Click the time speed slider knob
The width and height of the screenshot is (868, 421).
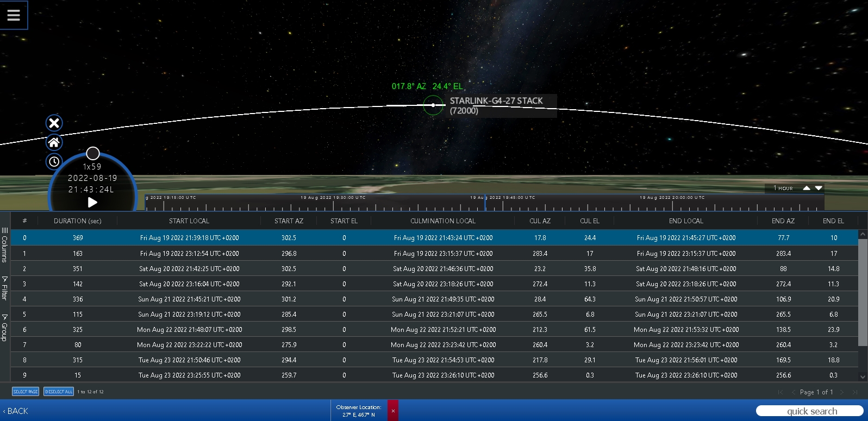click(x=93, y=153)
